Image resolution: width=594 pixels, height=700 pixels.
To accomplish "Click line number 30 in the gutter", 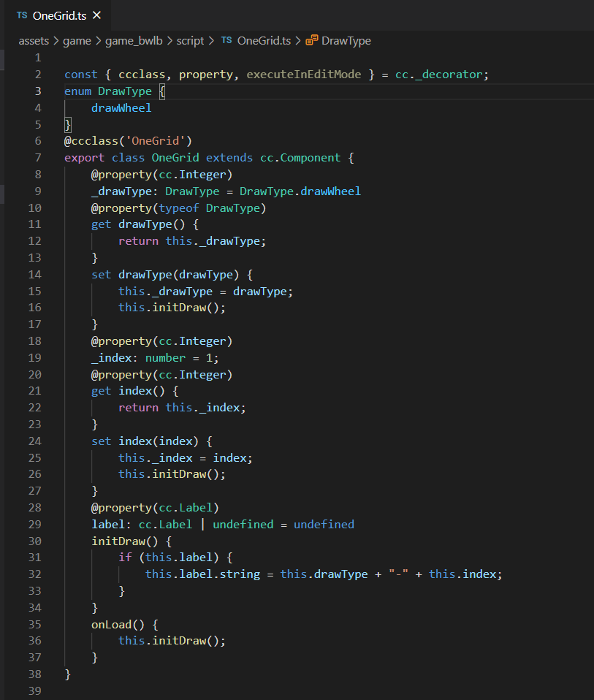I will (35, 541).
